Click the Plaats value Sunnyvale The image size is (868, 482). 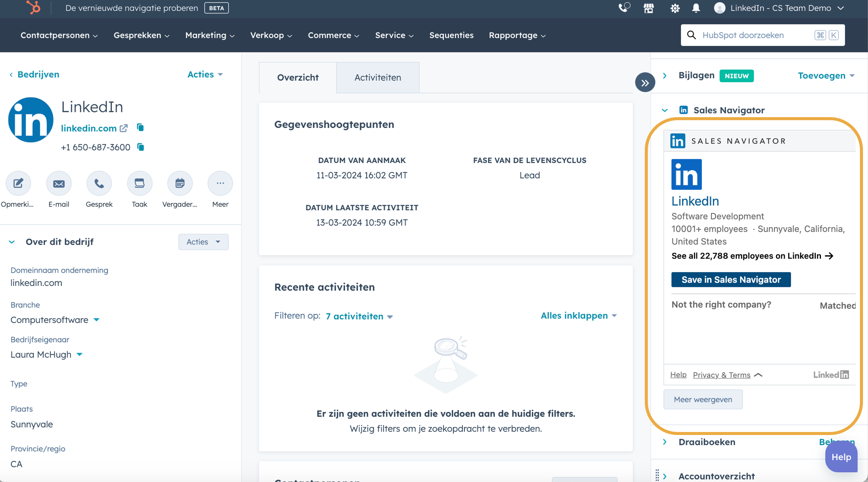(x=32, y=424)
